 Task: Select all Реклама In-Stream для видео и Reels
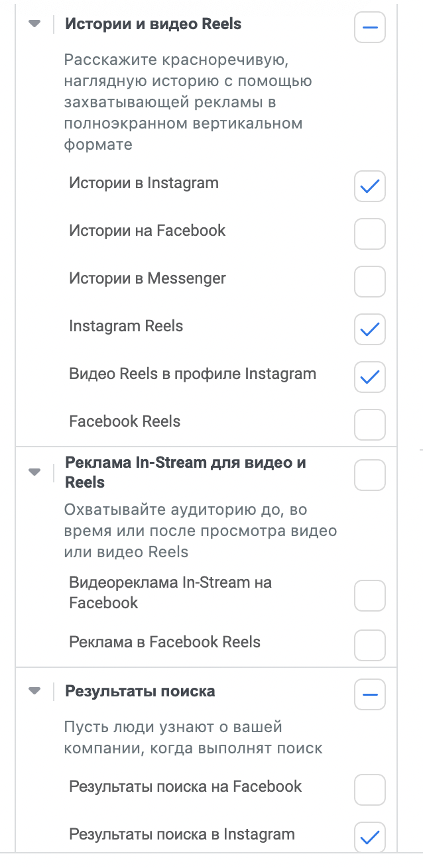(x=369, y=475)
